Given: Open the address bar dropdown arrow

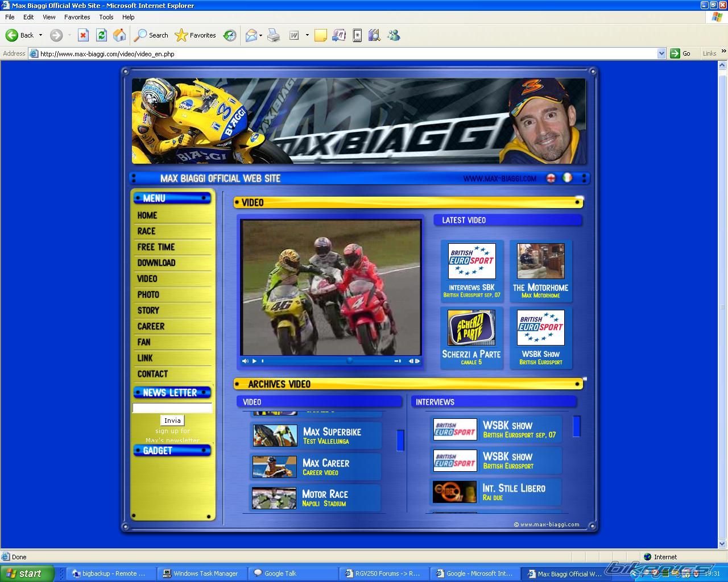Looking at the screenshot, I should (661, 53).
